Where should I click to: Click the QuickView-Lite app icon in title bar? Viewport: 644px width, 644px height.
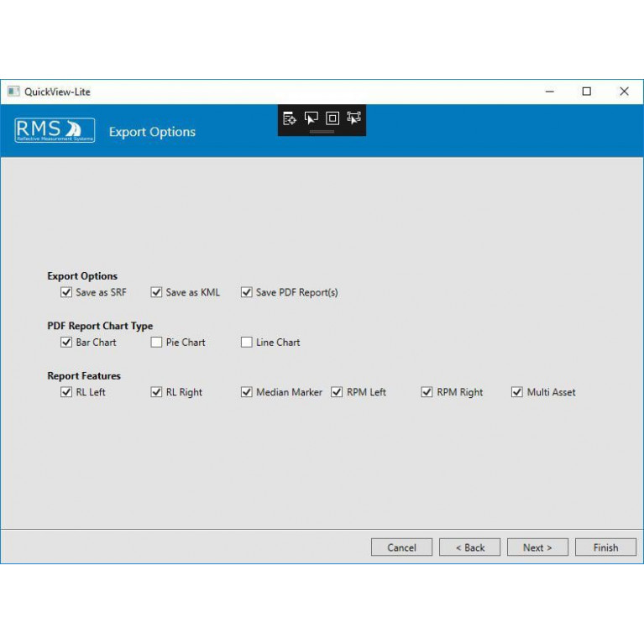tap(13, 92)
